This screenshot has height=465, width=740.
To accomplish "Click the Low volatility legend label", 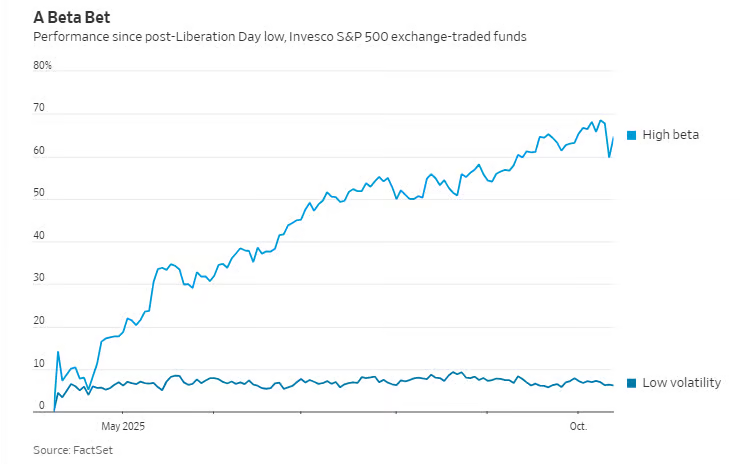I will [x=681, y=383].
